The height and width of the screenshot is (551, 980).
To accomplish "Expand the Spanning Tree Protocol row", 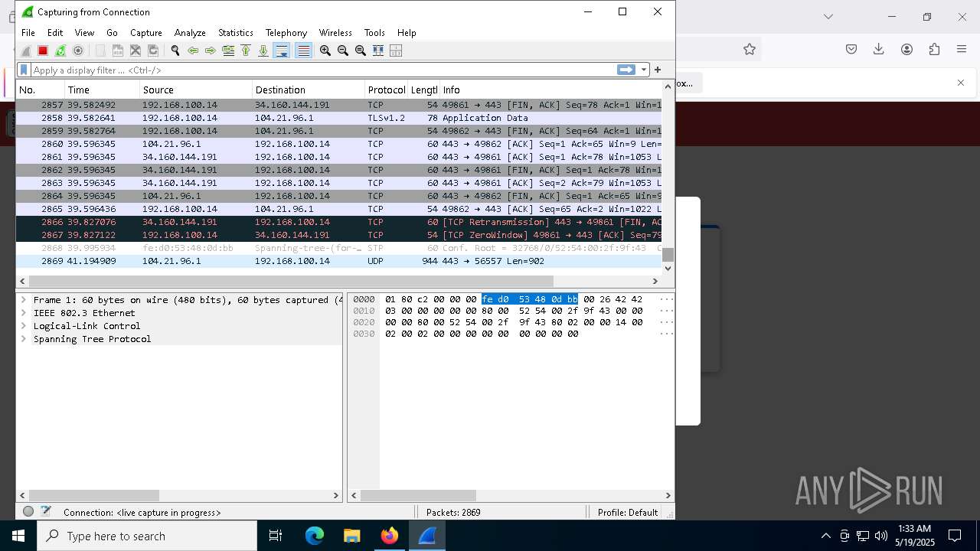I will (x=24, y=339).
